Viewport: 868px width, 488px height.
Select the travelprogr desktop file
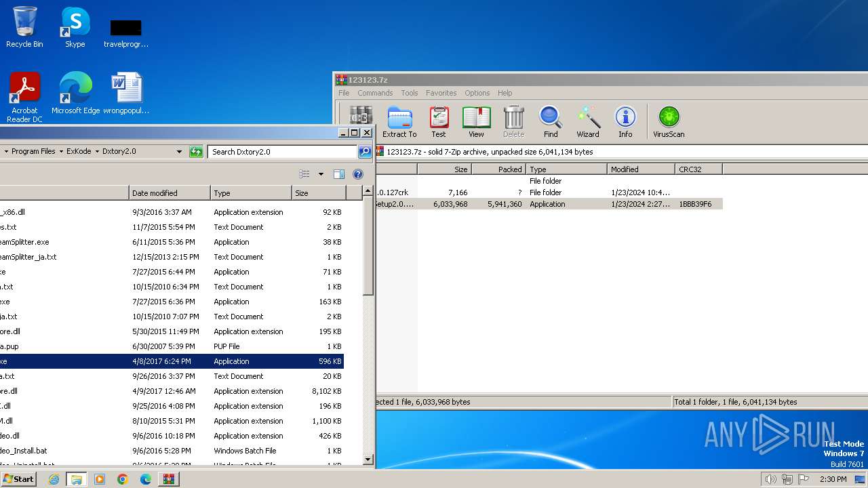point(126,33)
